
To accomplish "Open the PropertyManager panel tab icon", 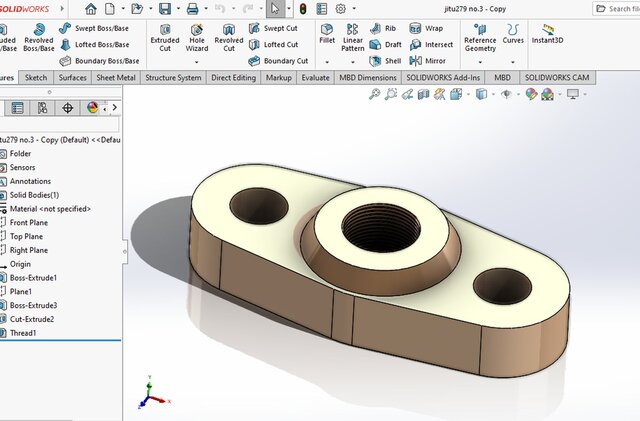I will pos(18,108).
